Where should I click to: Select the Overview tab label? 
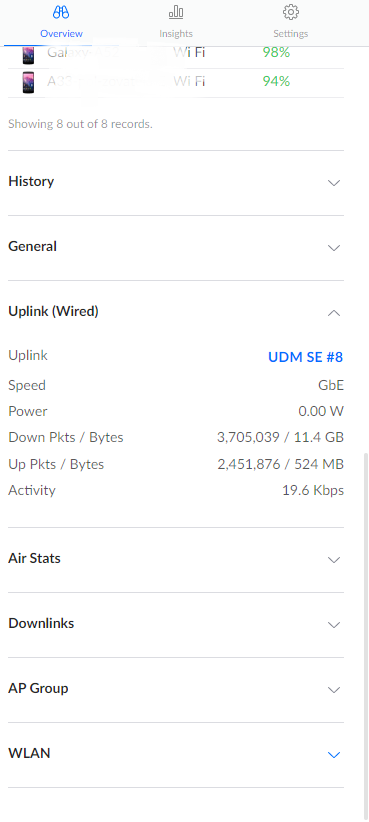(61, 34)
